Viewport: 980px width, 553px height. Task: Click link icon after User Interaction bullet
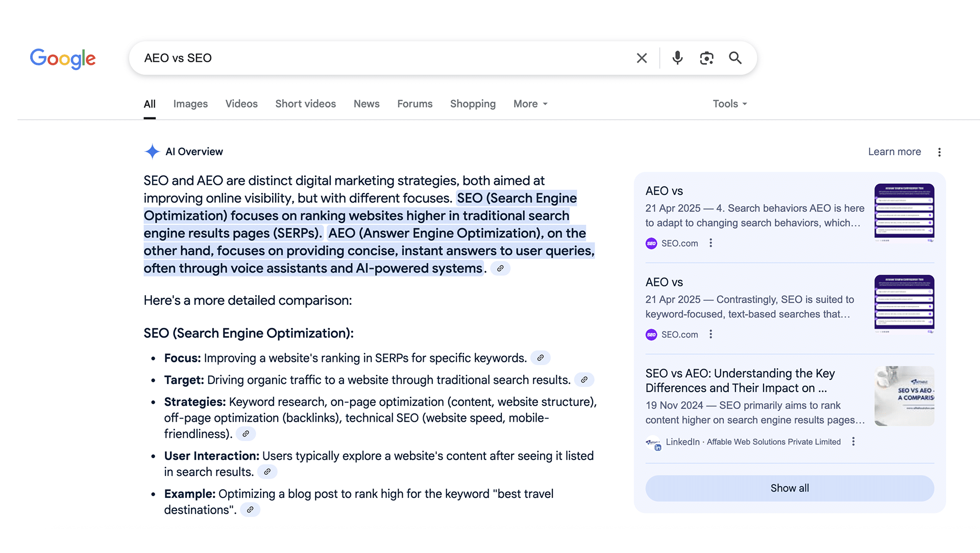pyautogui.click(x=267, y=472)
